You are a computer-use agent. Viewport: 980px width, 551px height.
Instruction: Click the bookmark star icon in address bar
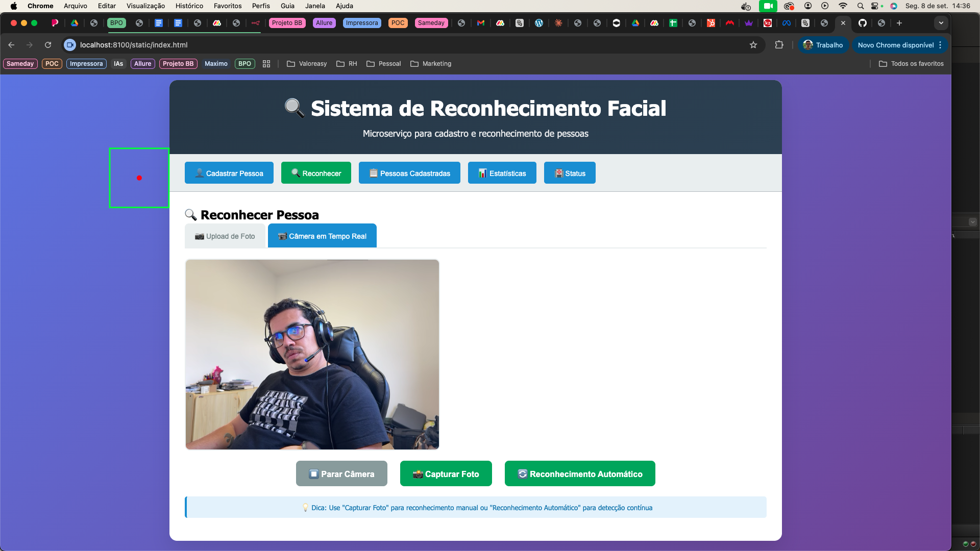[753, 45]
